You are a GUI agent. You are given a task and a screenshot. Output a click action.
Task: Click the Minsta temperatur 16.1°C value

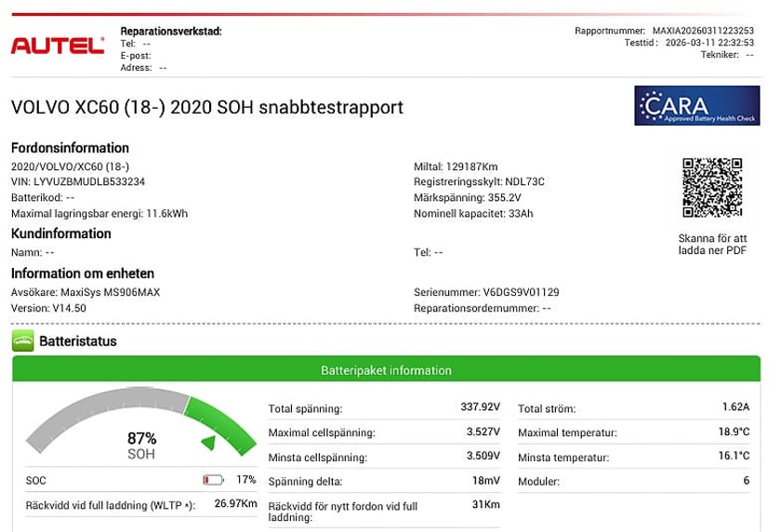(734, 456)
